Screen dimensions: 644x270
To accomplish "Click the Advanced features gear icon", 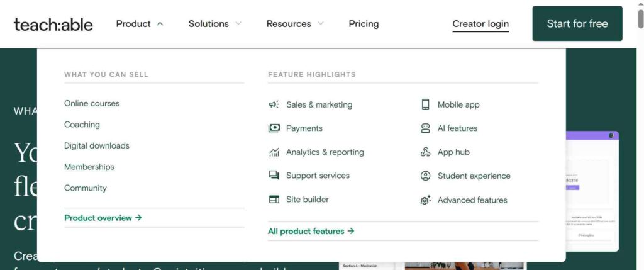I will coord(426,200).
